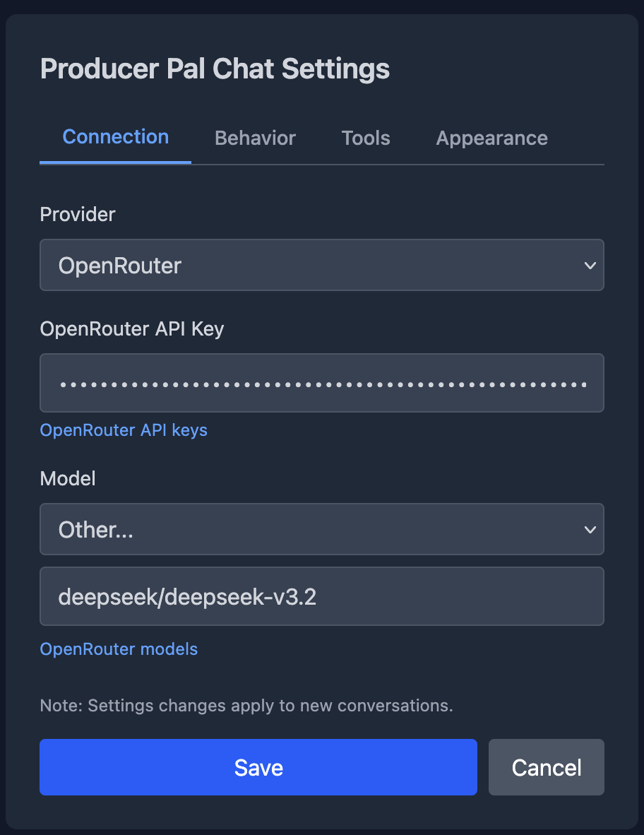Select OpenRouter in the Provider selector
This screenshot has width=644, height=835.
(x=322, y=265)
